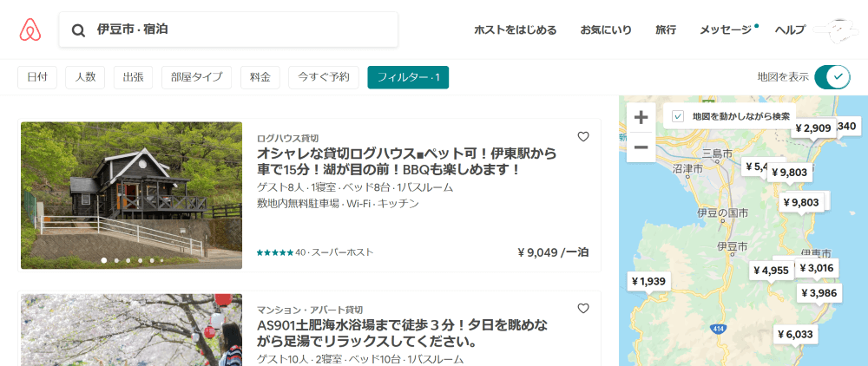Toggle the 地図を表示 map switch
Viewport: 868px width, 366px height.
click(x=831, y=76)
